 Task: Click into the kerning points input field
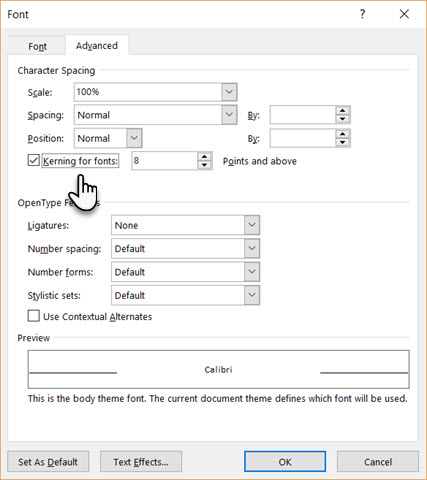(x=165, y=161)
